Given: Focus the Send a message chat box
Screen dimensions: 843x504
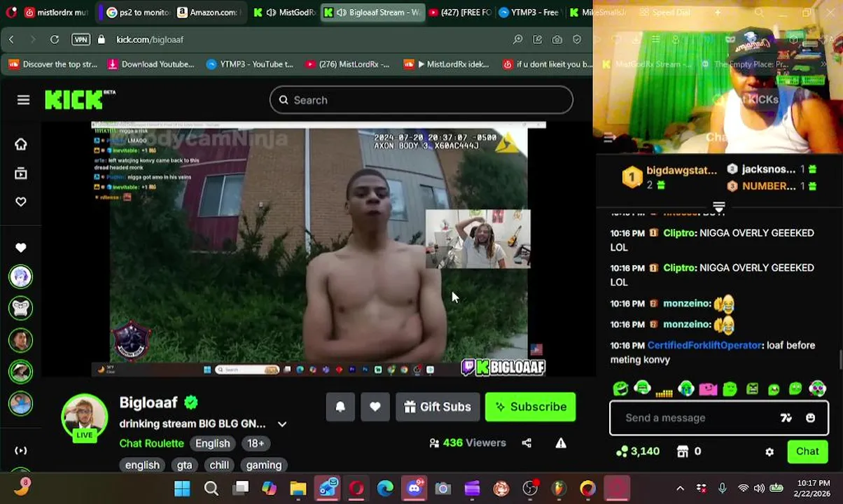Looking at the screenshot, I should point(719,418).
